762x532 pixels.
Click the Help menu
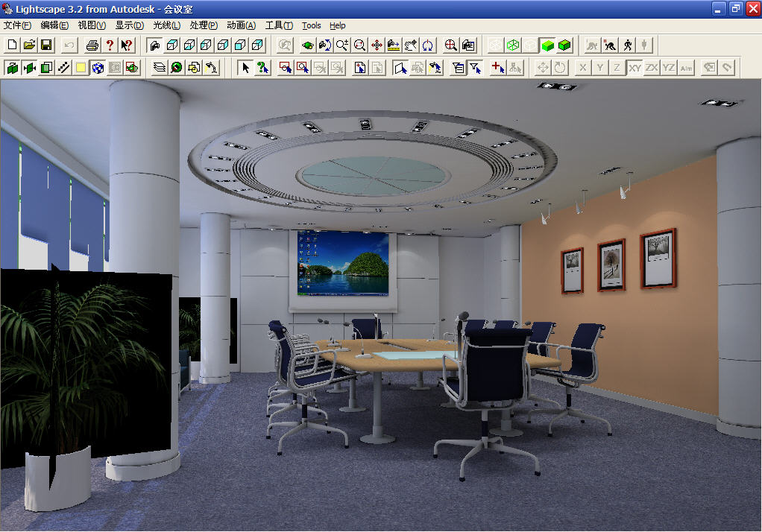tap(338, 25)
